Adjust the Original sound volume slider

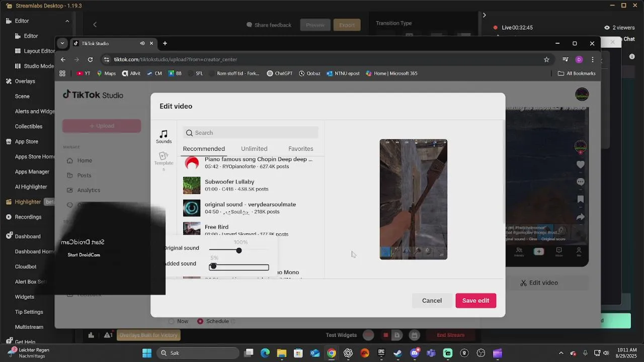[x=239, y=250]
